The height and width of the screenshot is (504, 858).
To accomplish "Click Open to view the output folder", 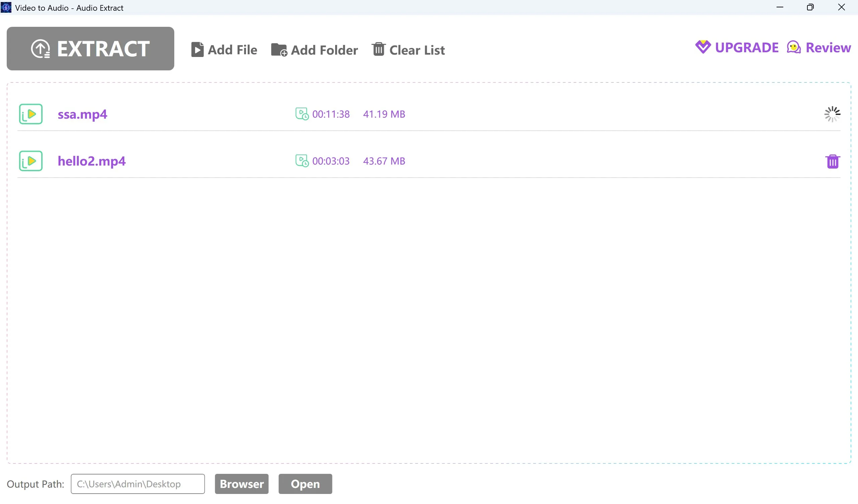I will tap(305, 484).
